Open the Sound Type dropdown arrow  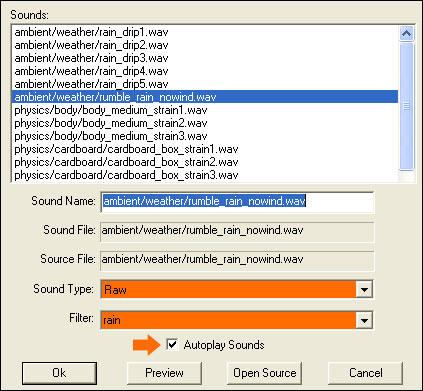click(364, 289)
